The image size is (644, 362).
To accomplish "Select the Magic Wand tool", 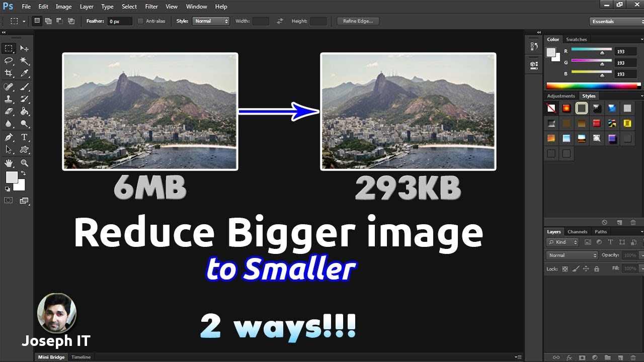I will [x=24, y=61].
